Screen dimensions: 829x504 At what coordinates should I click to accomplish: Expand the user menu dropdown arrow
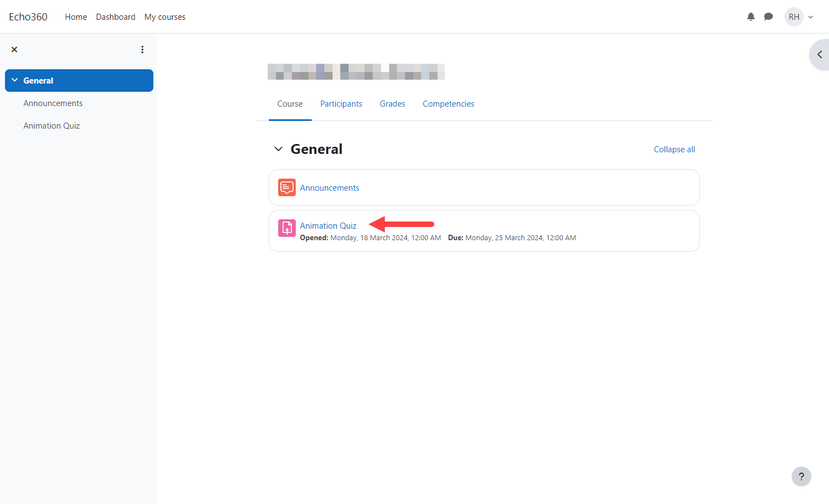pyautogui.click(x=811, y=17)
